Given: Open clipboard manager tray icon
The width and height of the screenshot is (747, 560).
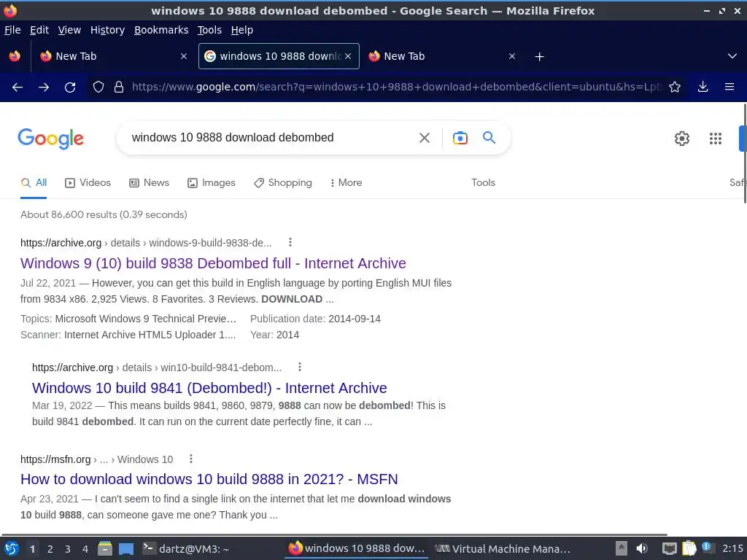Looking at the screenshot, I should 689,548.
